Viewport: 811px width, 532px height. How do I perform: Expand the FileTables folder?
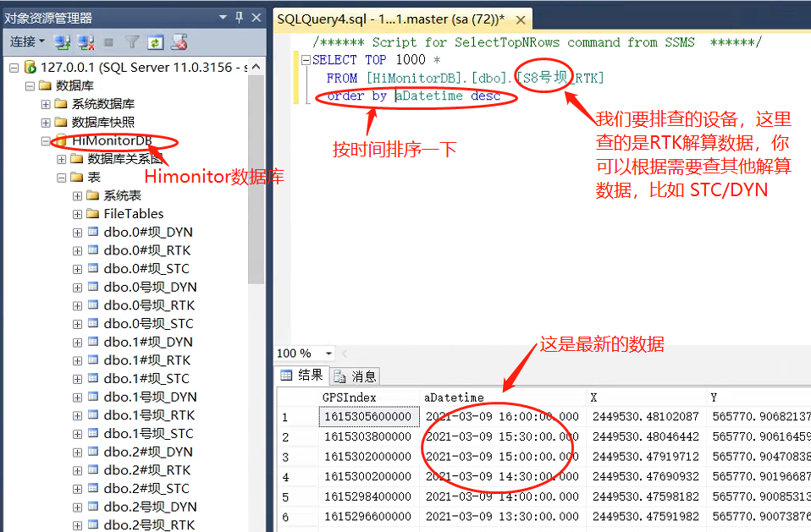(x=77, y=214)
